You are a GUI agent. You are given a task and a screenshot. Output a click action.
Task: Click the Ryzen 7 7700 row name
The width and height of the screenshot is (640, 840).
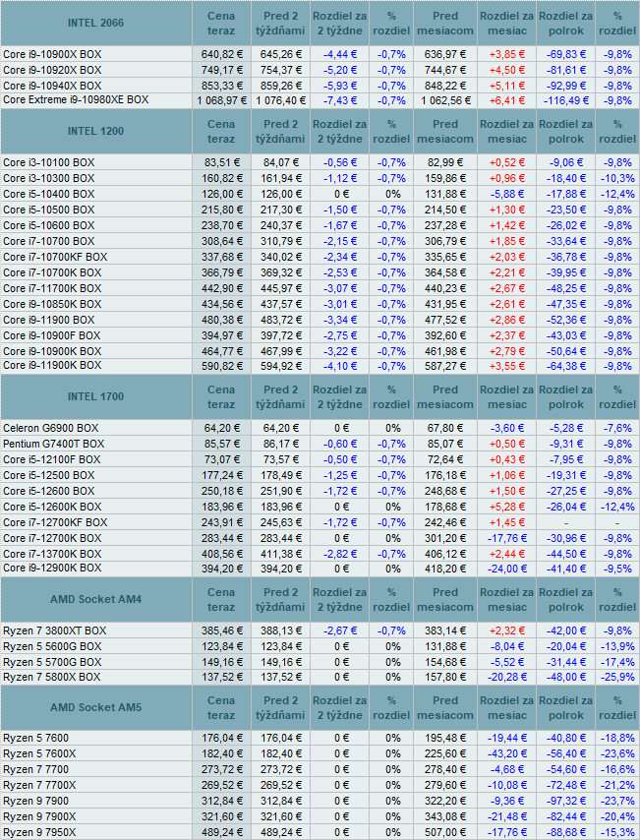(x=35, y=770)
